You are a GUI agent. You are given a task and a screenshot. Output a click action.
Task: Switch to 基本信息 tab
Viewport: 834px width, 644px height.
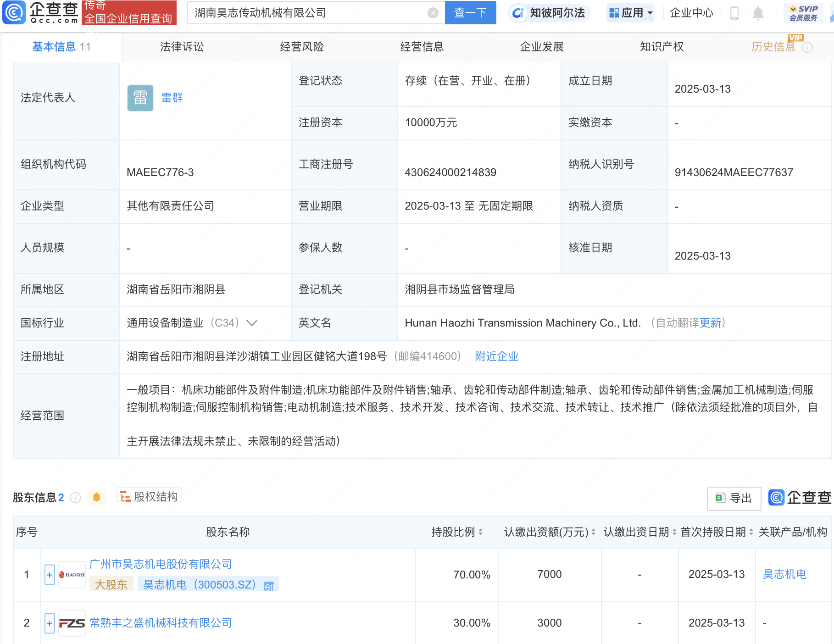click(62, 47)
